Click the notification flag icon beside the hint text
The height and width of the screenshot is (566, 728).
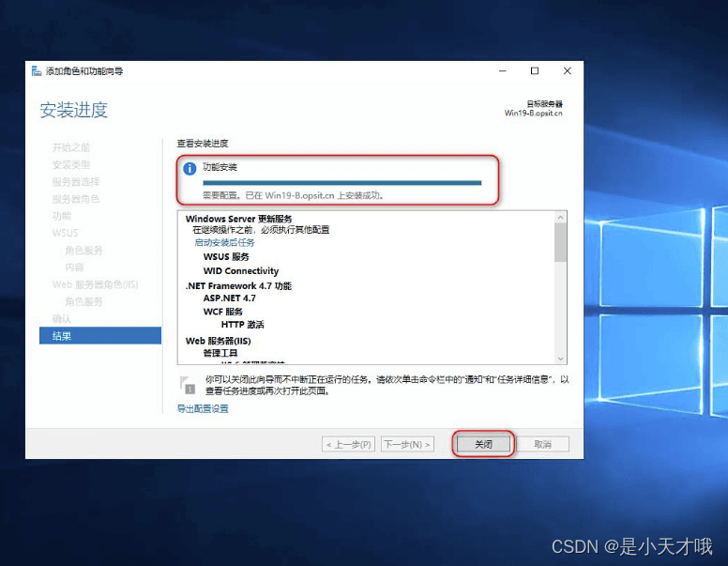pyautogui.click(x=187, y=385)
